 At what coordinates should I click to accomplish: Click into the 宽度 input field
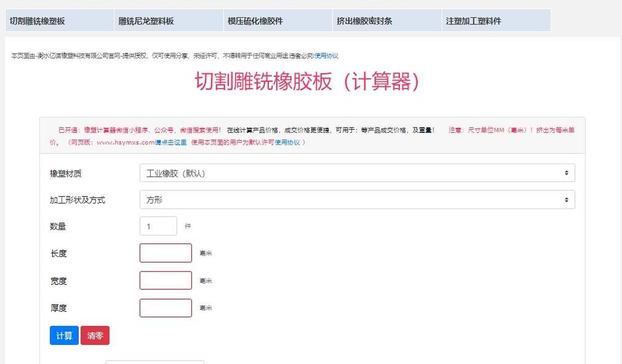pyautogui.click(x=166, y=280)
